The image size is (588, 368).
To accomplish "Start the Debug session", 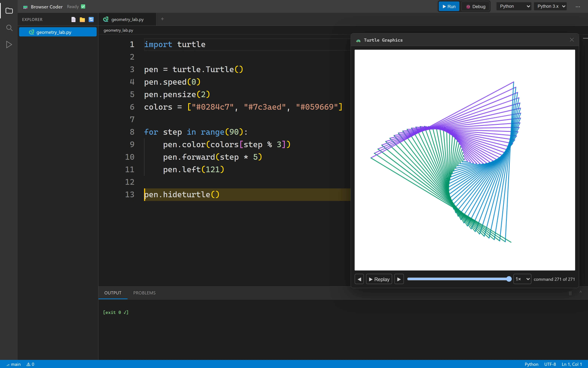I will coord(476,7).
